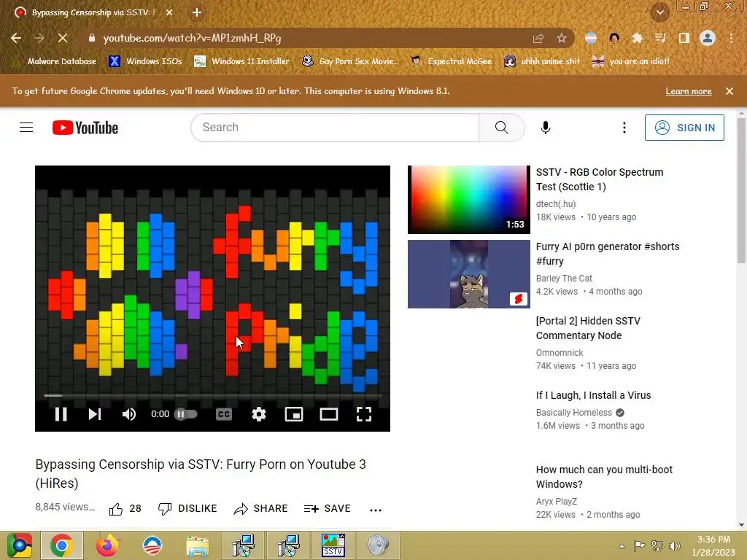Click the search magnifier button

tap(502, 128)
